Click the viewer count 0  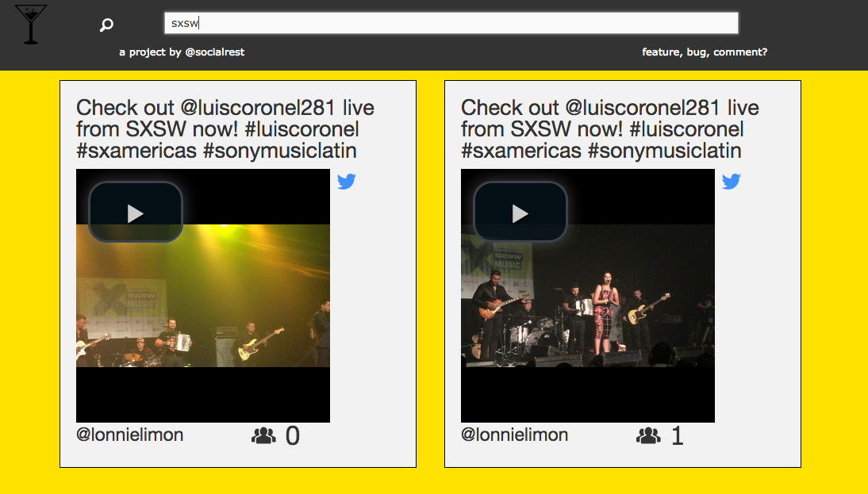pos(292,436)
